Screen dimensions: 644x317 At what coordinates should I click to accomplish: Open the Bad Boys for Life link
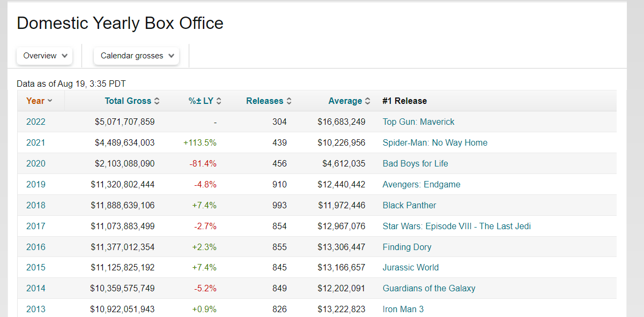pos(416,163)
